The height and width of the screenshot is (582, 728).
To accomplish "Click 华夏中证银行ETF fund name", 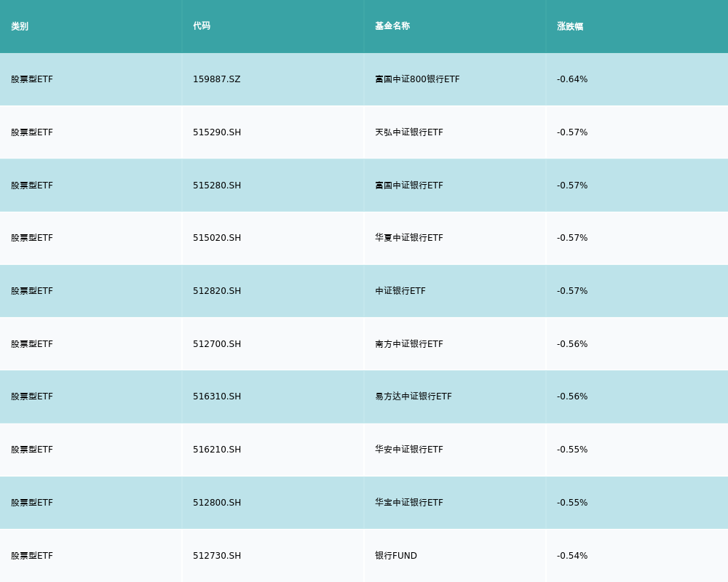I will [x=408, y=238].
